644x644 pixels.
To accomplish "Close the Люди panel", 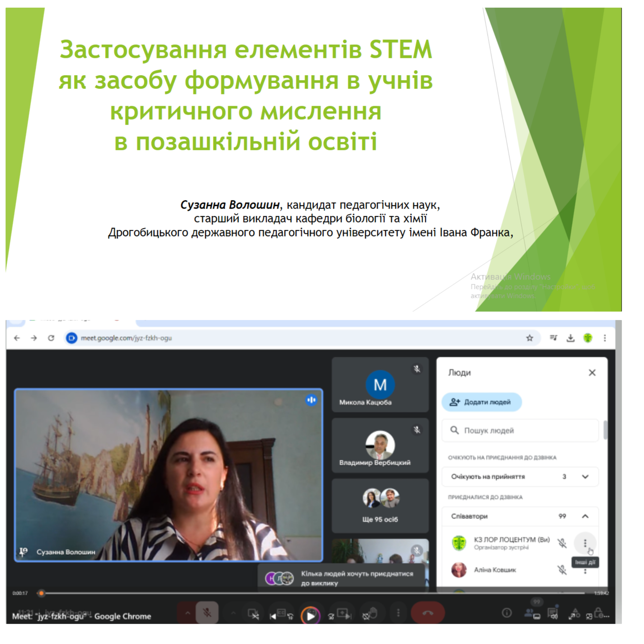I will pos(592,373).
